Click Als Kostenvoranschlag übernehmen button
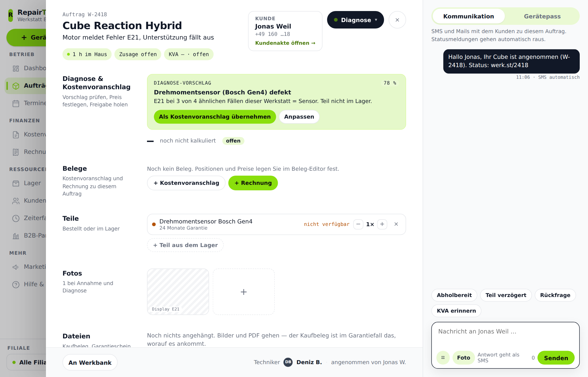 click(x=215, y=117)
